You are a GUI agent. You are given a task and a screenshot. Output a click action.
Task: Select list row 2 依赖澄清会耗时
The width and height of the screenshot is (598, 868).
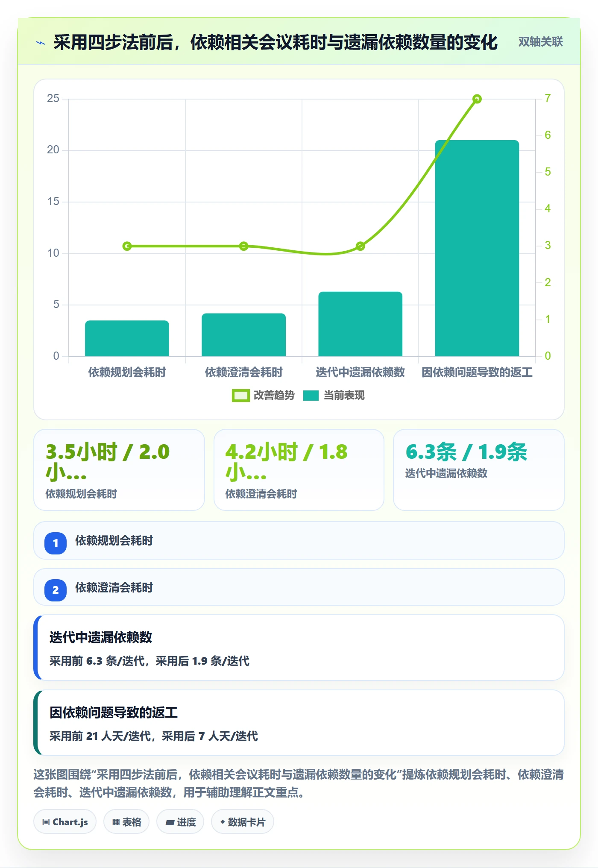coord(299,587)
